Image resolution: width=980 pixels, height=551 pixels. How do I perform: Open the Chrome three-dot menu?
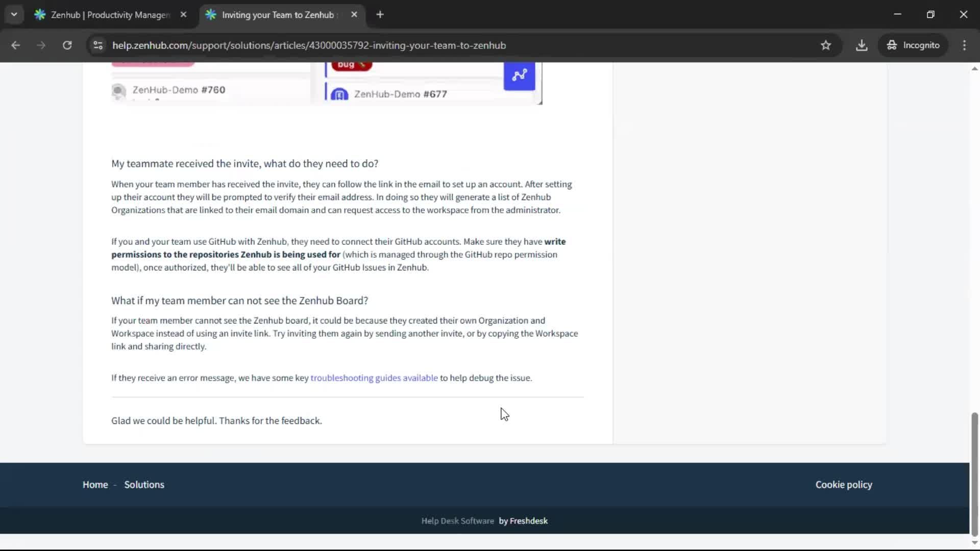[x=964, y=45]
